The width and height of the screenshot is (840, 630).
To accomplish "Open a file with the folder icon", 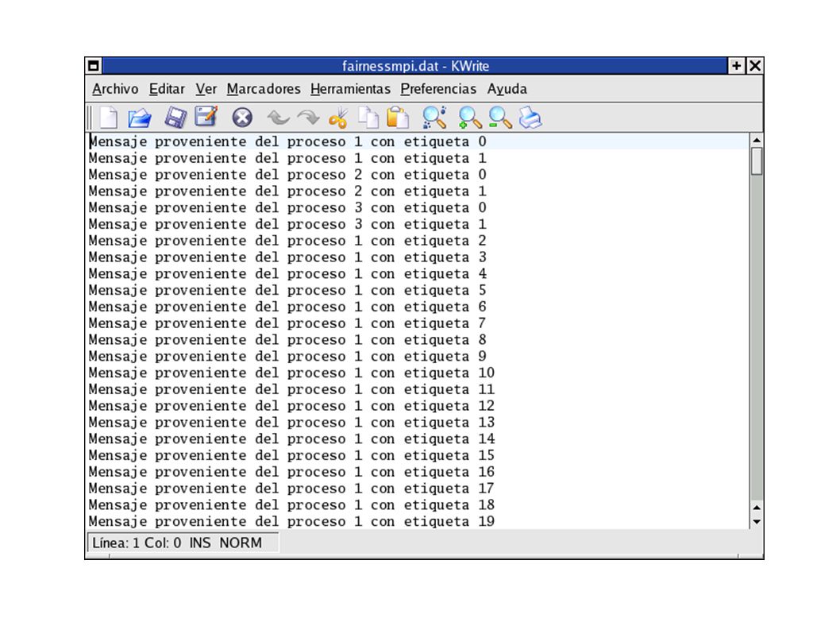I will [x=140, y=118].
